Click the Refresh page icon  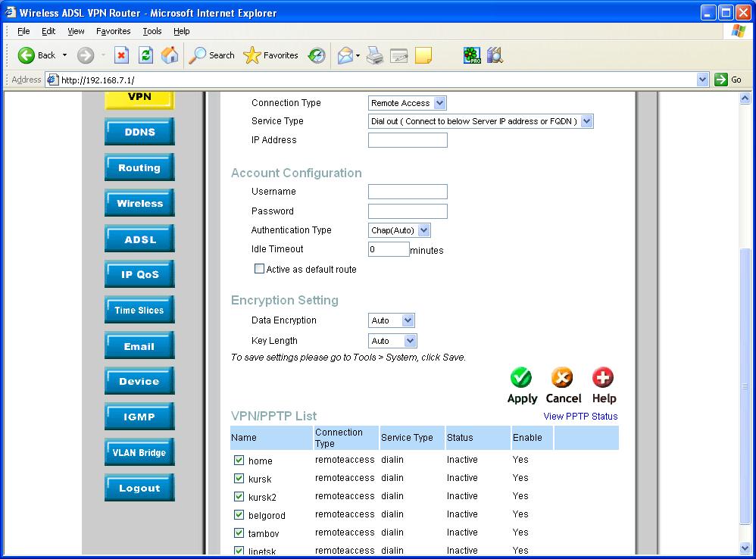145,55
